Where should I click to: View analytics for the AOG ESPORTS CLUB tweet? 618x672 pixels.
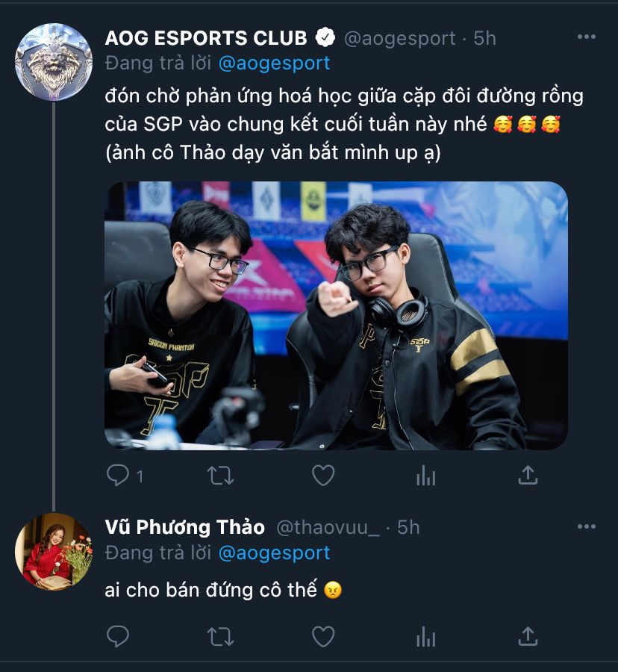[425, 476]
